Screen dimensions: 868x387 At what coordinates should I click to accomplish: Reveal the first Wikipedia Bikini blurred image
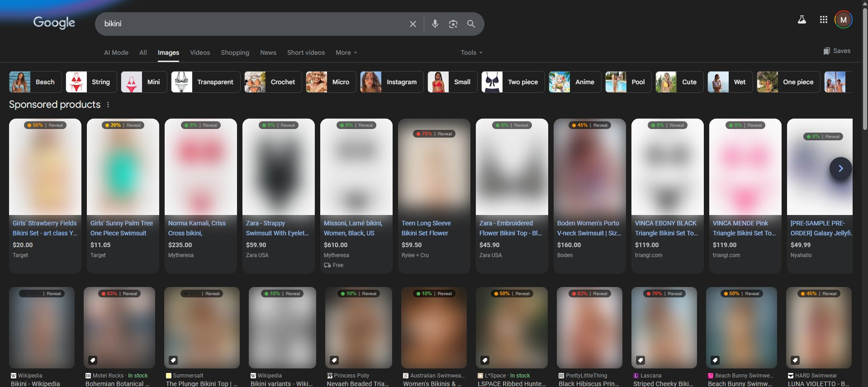[53, 294]
